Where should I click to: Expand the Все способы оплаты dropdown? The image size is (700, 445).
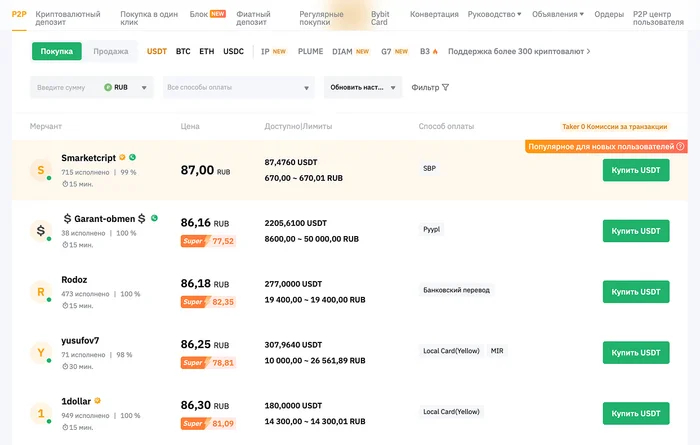click(x=238, y=88)
